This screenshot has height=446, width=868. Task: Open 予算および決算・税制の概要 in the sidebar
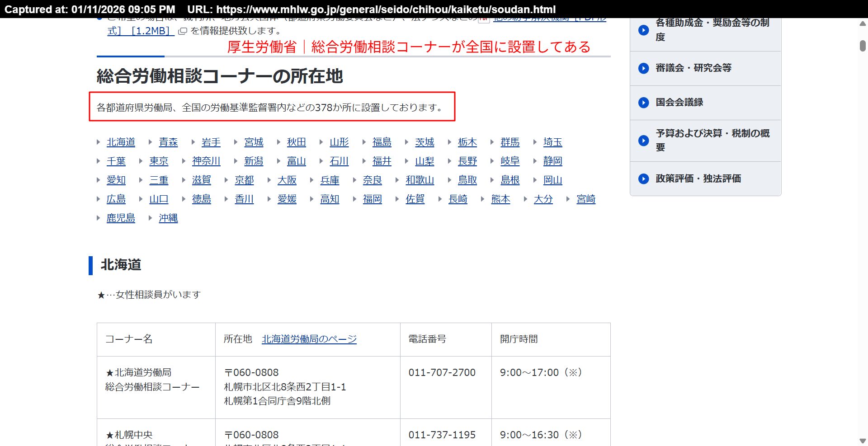click(705, 141)
